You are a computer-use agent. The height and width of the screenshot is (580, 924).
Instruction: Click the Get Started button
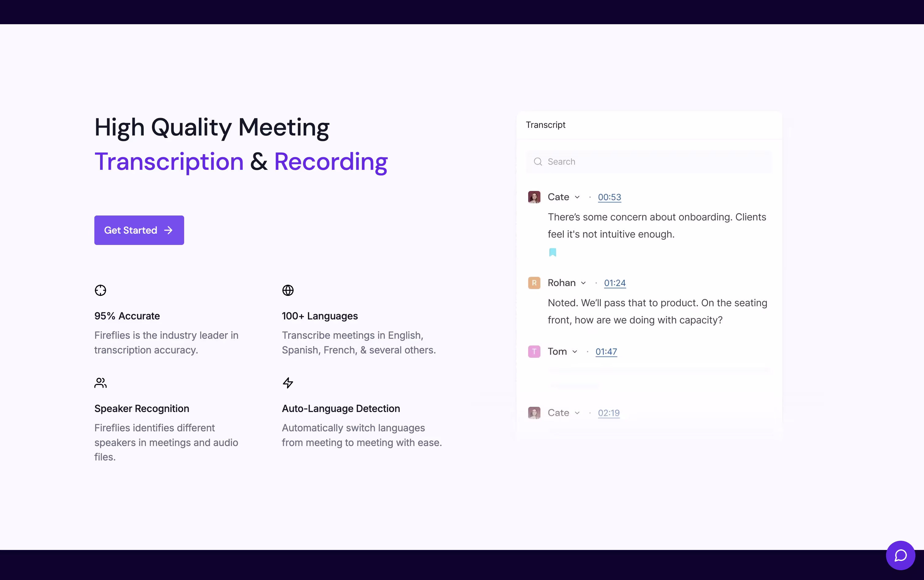click(x=139, y=230)
